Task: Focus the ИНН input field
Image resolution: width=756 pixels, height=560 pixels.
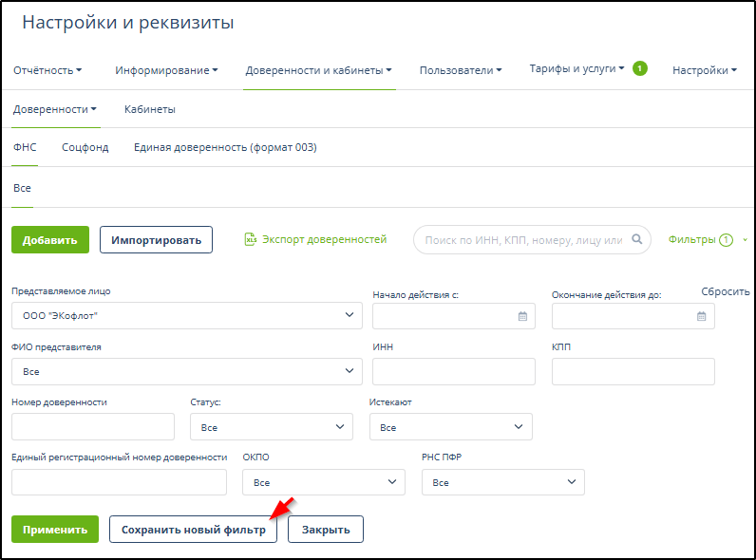Action: pos(454,372)
